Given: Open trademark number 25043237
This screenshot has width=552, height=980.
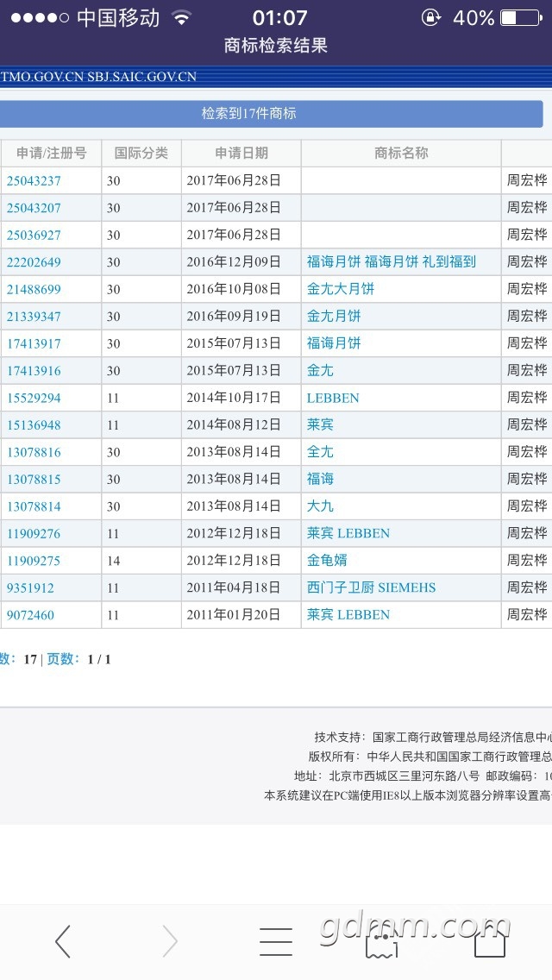Looking at the screenshot, I should coord(34,180).
